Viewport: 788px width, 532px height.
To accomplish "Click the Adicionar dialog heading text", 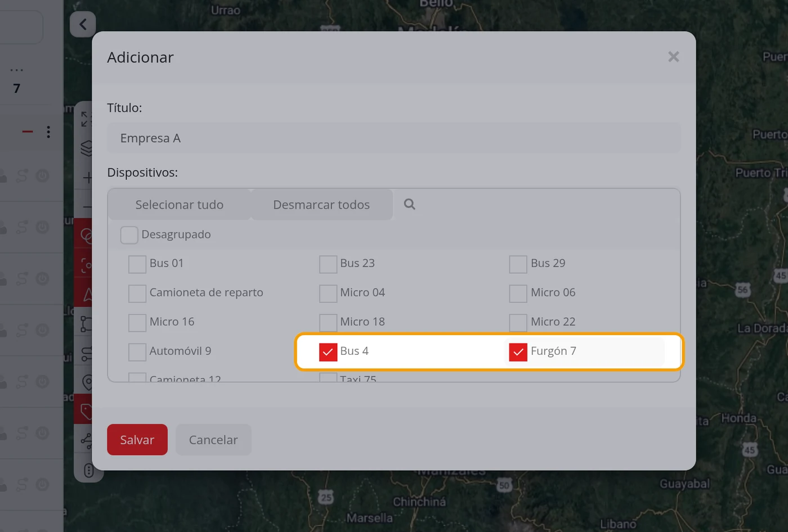I will coord(140,57).
